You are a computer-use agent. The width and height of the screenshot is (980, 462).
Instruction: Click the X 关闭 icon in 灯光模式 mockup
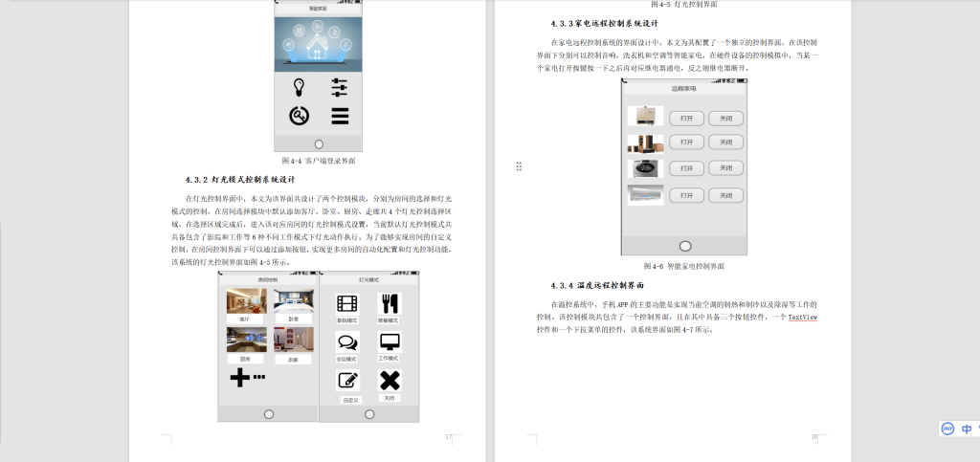[390, 380]
